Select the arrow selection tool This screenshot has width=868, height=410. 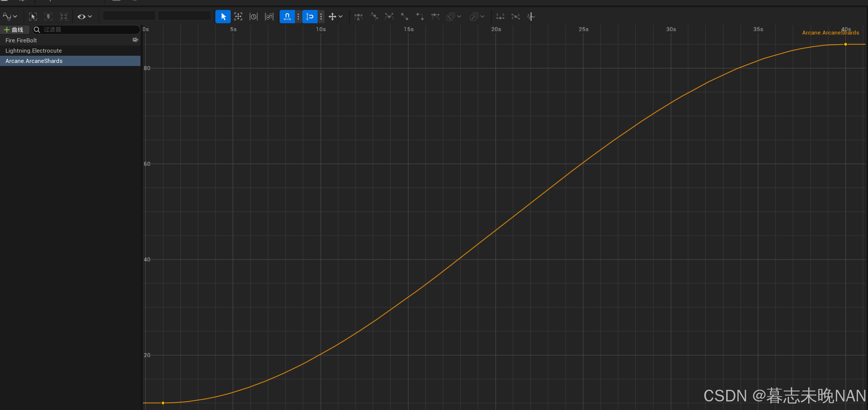tap(223, 16)
